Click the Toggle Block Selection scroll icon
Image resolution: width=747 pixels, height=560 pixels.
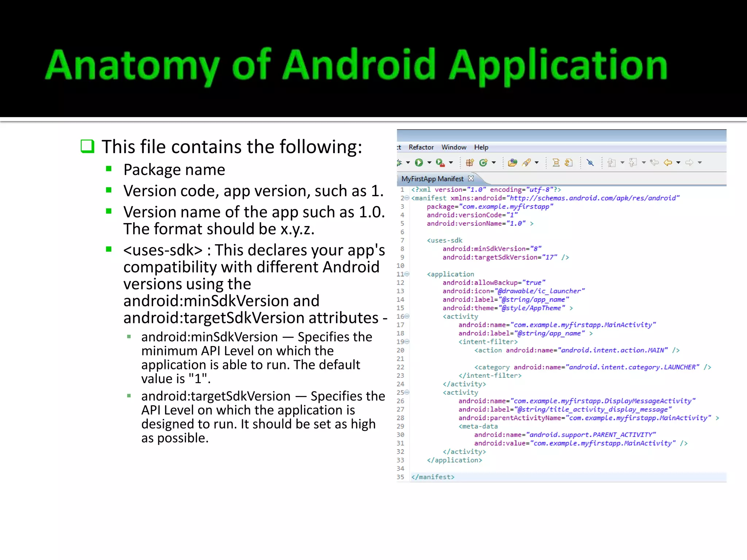pyautogui.click(x=556, y=163)
